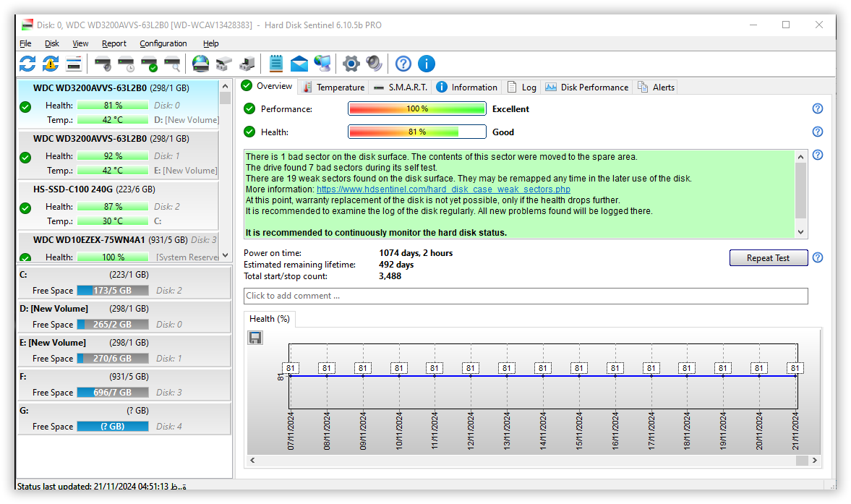
Task: Click the Health 81% progress bar
Action: (x=416, y=132)
